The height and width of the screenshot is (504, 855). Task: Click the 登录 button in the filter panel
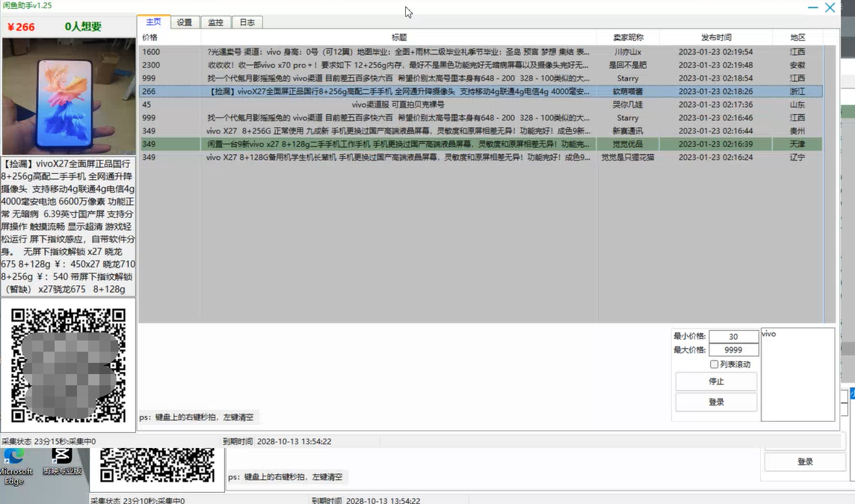coord(715,401)
